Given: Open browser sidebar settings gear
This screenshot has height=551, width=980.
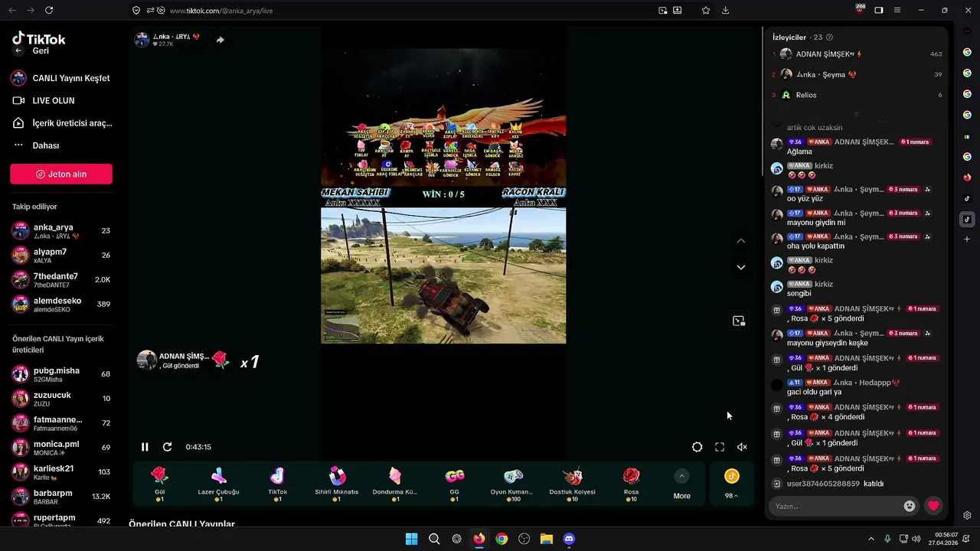Looking at the screenshot, I should pos(967,515).
